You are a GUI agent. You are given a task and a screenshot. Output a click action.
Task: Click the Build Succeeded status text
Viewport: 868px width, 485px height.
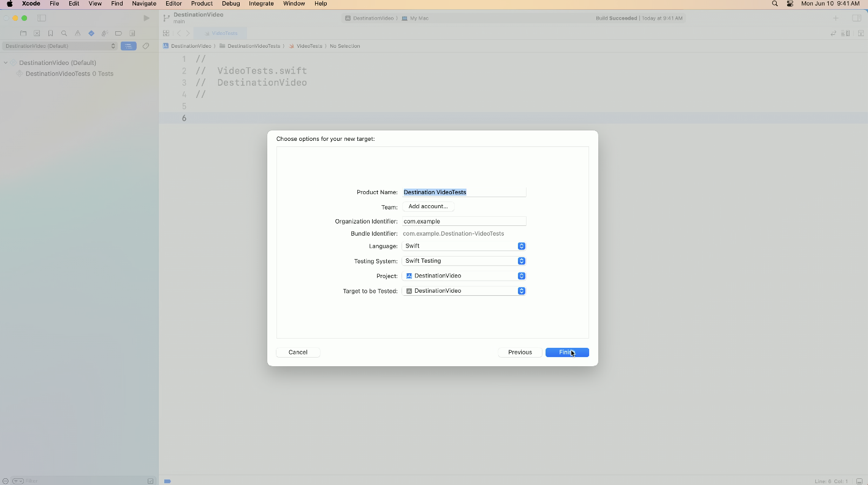click(616, 18)
